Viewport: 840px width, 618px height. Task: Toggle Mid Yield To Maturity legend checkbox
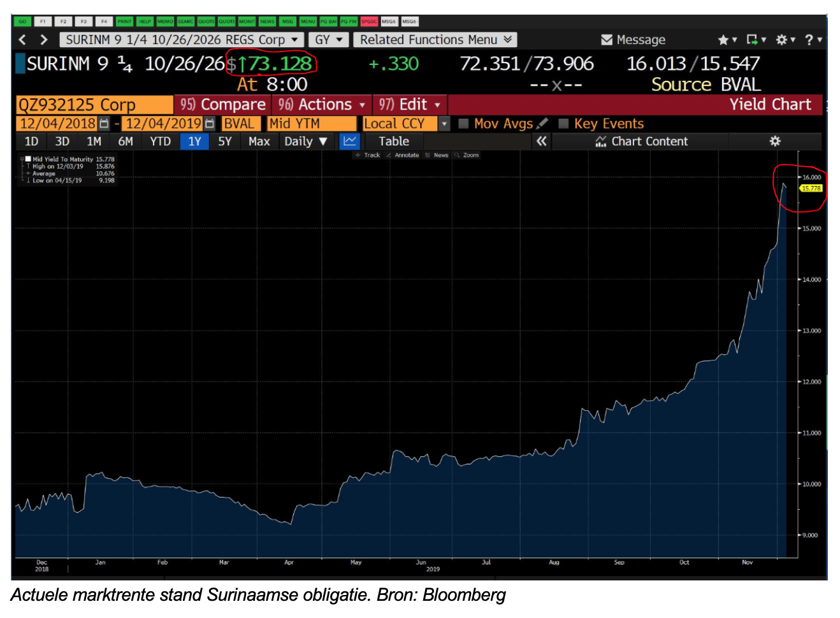pyautogui.click(x=28, y=159)
